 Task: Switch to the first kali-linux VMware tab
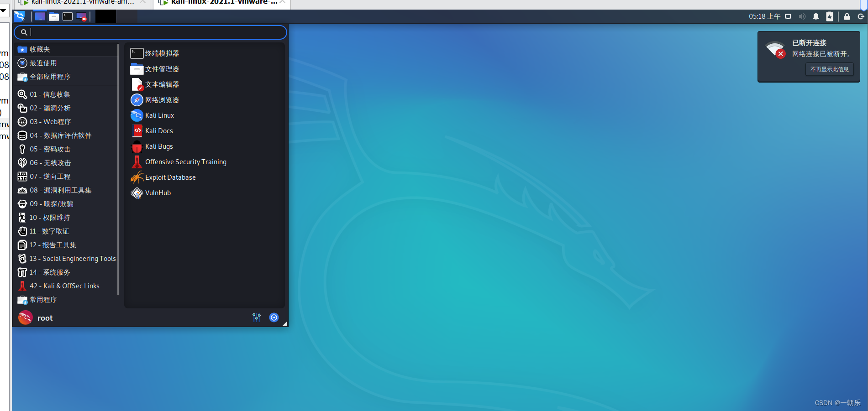(x=83, y=2)
